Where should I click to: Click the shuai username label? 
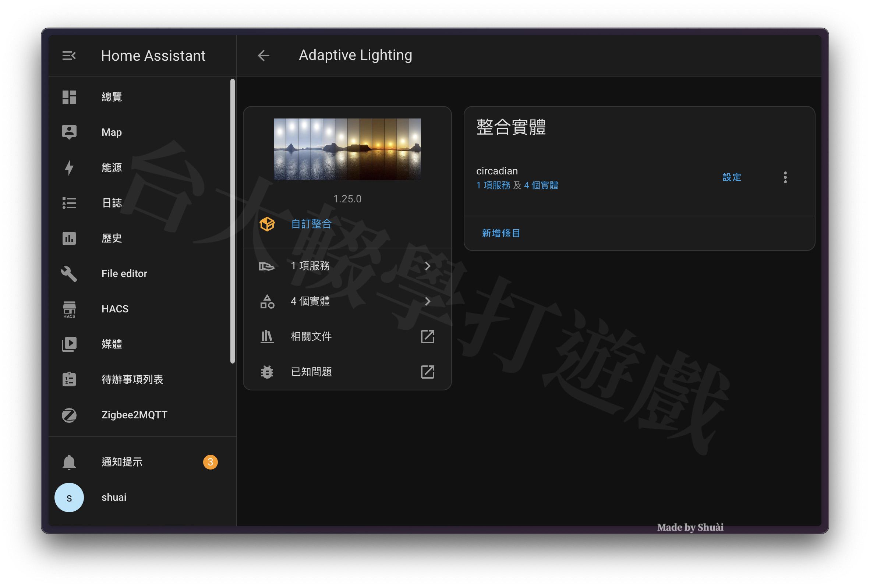point(114,497)
